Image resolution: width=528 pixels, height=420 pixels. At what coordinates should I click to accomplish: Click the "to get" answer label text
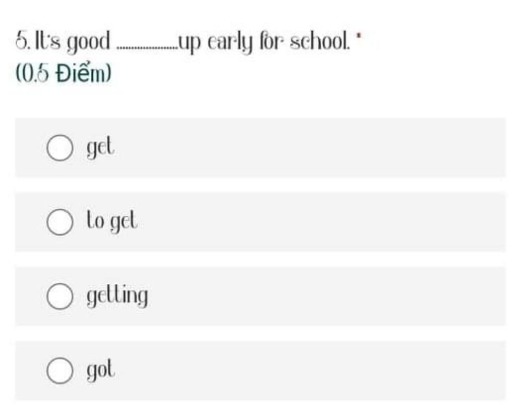coord(112,221)
